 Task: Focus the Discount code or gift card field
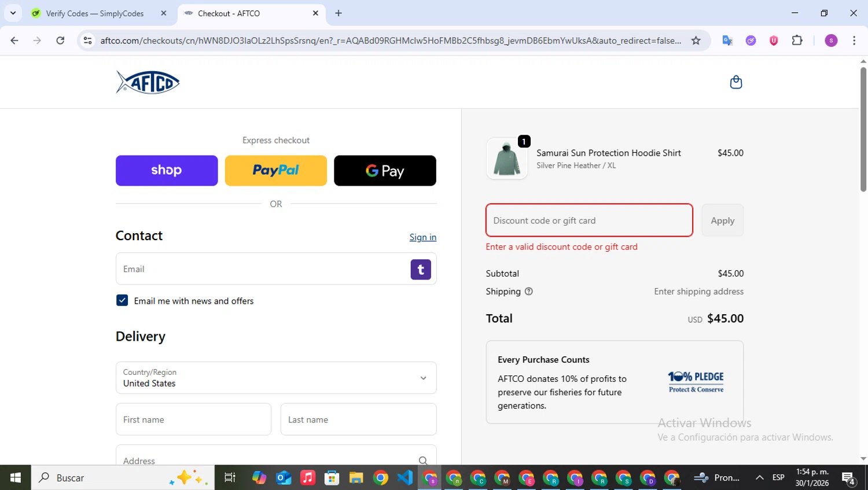click(x=589, y=220)
